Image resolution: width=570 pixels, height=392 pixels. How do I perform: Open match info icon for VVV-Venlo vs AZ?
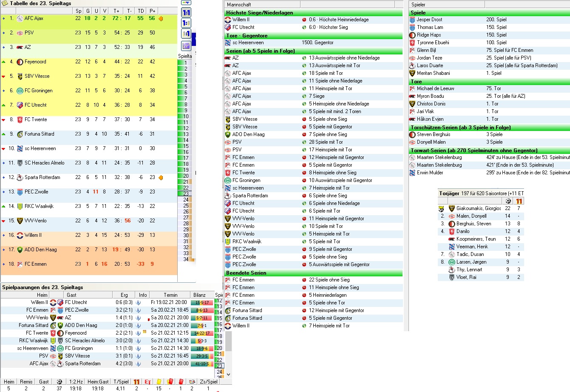click(x=138, y=318)
